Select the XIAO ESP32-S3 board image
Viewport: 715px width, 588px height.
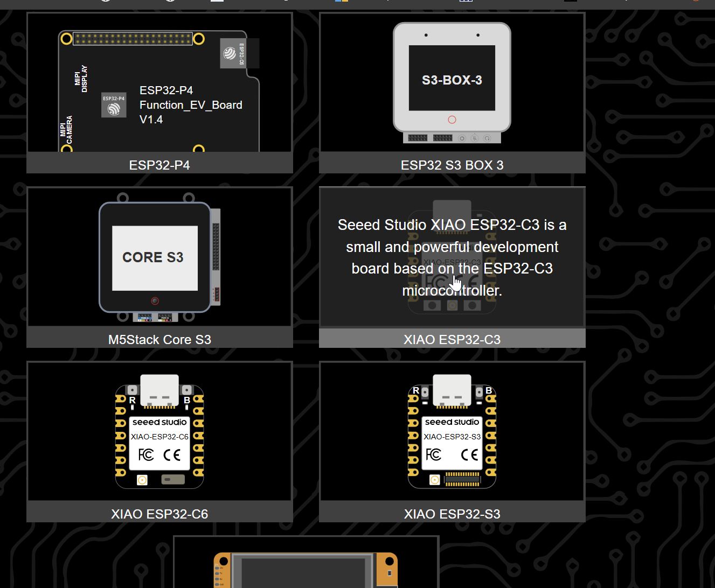452,431
